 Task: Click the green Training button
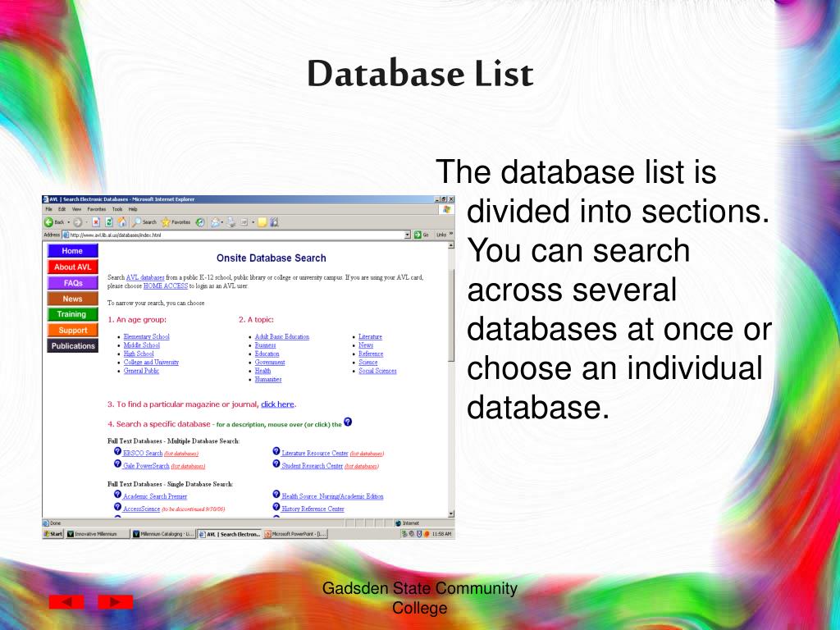72,314
